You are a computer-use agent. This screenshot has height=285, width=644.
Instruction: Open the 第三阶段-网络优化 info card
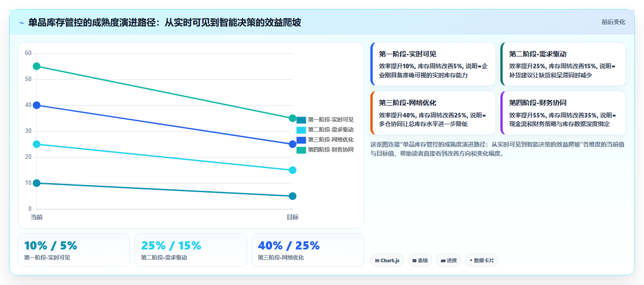(x=433, y=113)
